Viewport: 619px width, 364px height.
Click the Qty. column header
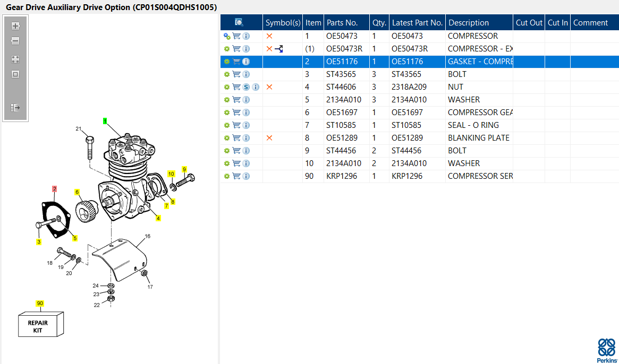click(x=379, y=22)
